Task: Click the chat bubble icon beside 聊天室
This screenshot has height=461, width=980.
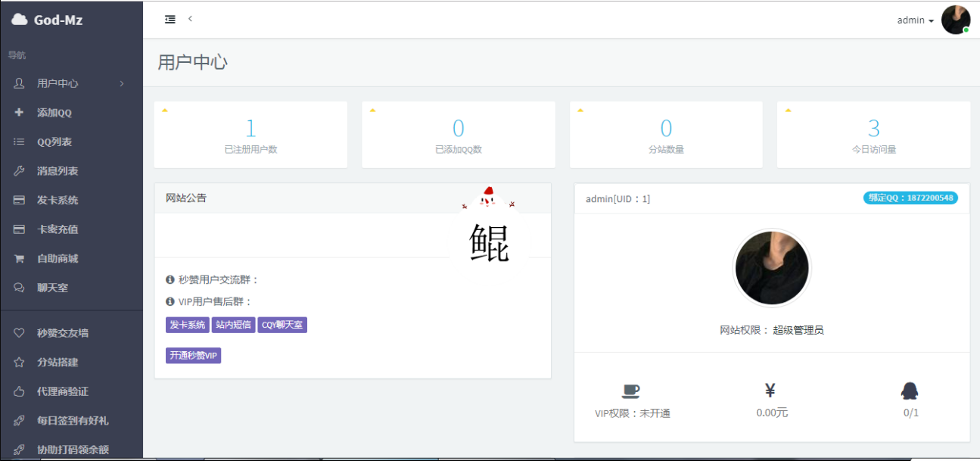Action: tap(19, 288)
